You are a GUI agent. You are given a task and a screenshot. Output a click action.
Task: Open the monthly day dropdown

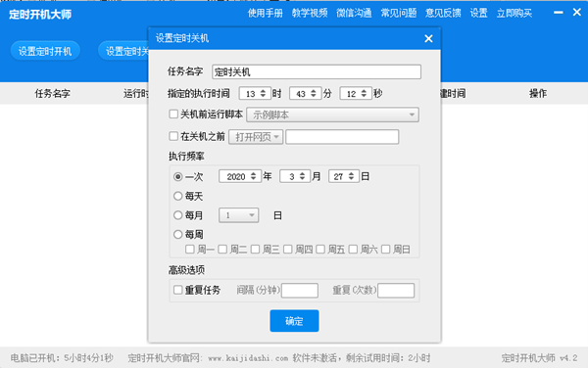(x=238, y=215)
